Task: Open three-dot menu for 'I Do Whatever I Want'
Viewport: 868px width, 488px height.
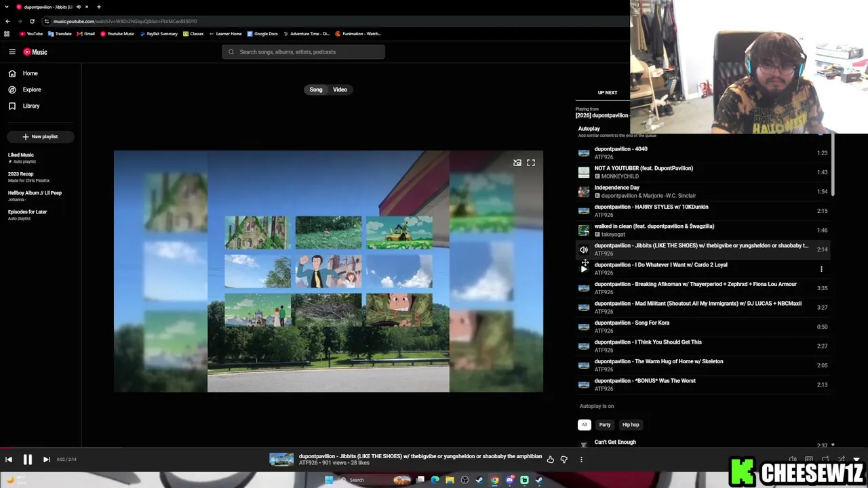Action: pyautogui.click(x=821, y=269)
